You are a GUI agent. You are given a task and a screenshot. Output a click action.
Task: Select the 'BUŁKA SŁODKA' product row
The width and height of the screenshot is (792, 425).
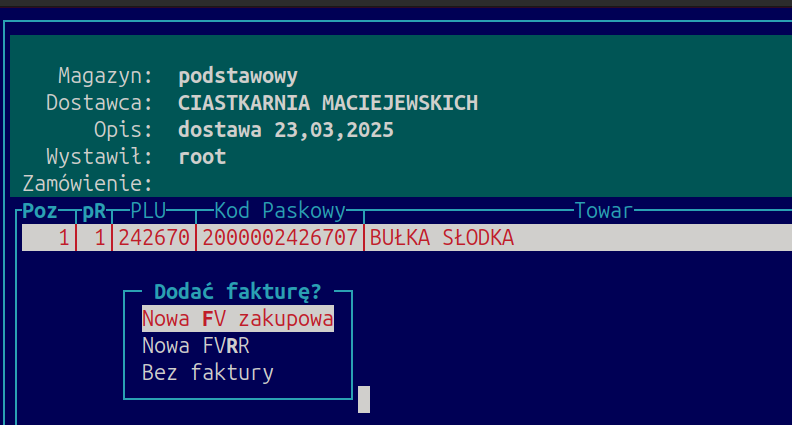(441, 238)
